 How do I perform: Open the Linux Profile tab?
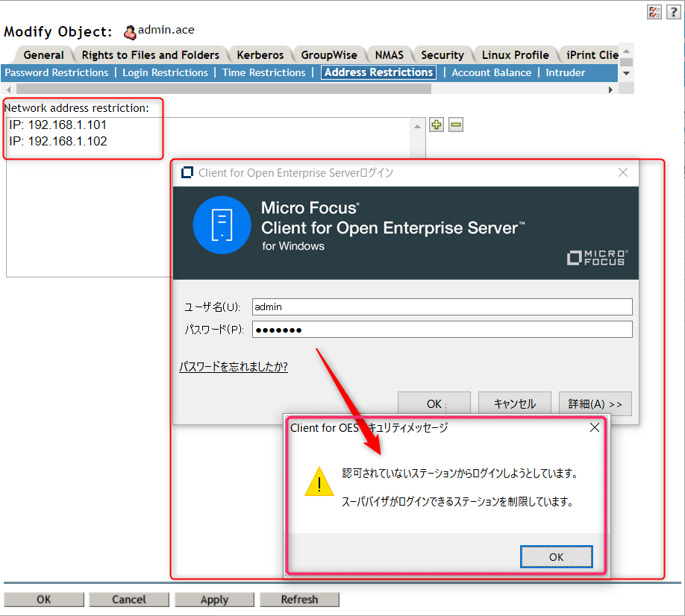click(x=515, y=55)
